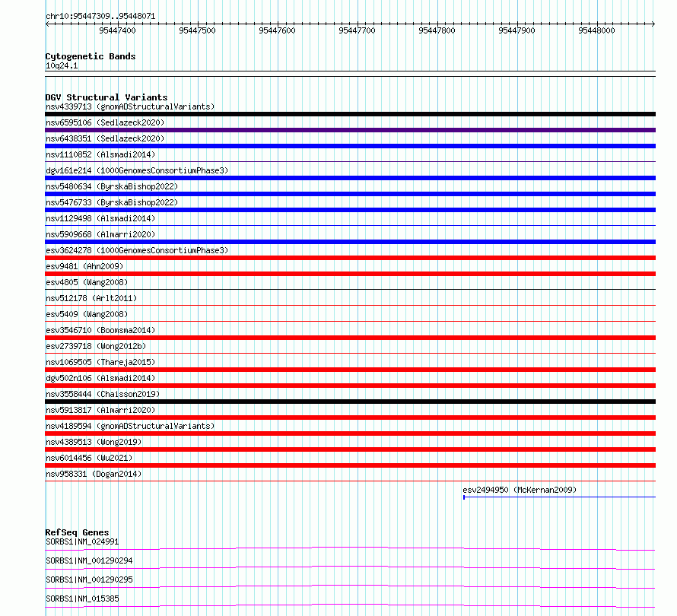677x616 pixels.
Task: Open the esv9481 (Ahn2009) variant
Action: (x=84, y=266)
